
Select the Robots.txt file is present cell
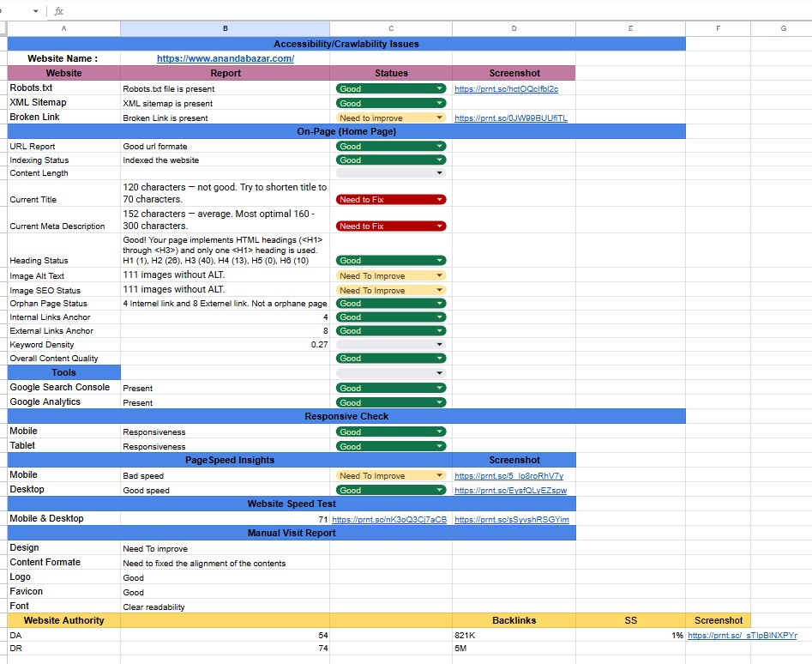click(226, 88)
